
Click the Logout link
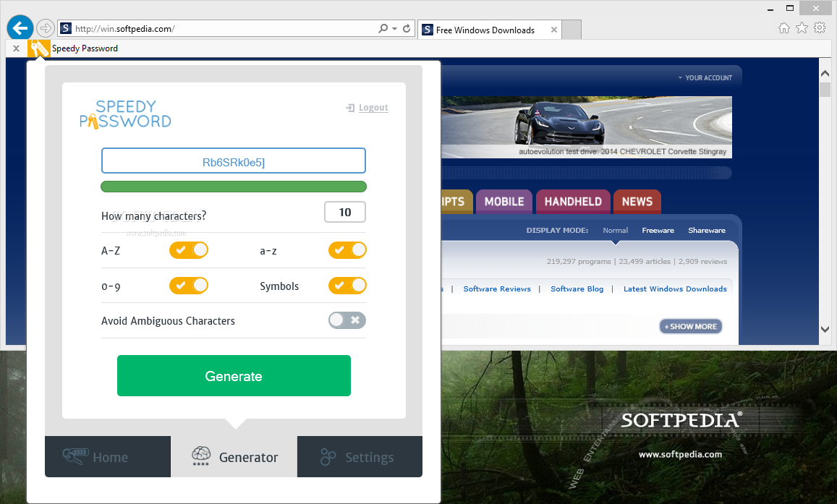pyautogui.click(x=373, y=108)
